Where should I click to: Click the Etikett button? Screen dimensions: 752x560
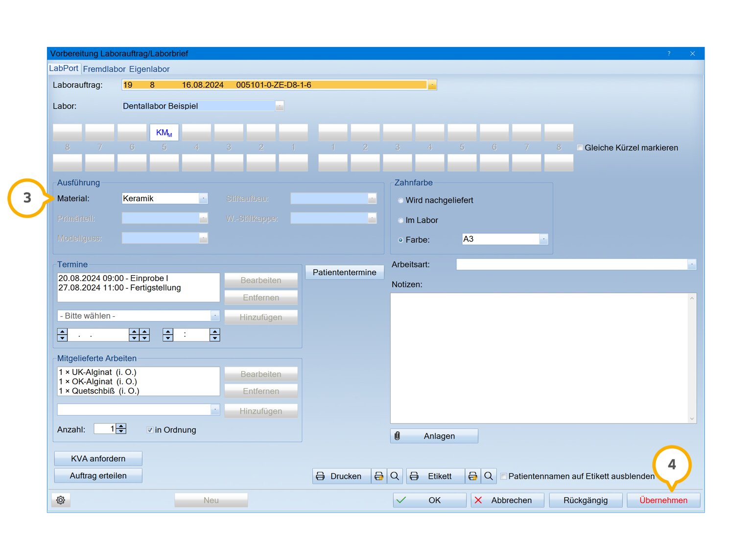[435, 476]
